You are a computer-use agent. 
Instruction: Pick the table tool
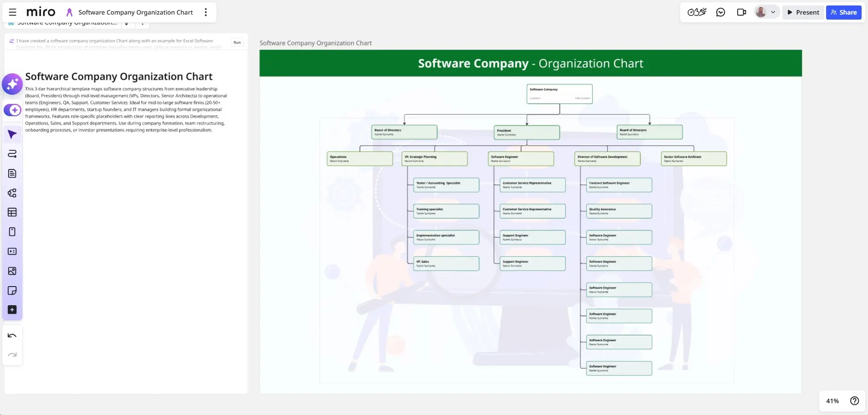point(12,212)
